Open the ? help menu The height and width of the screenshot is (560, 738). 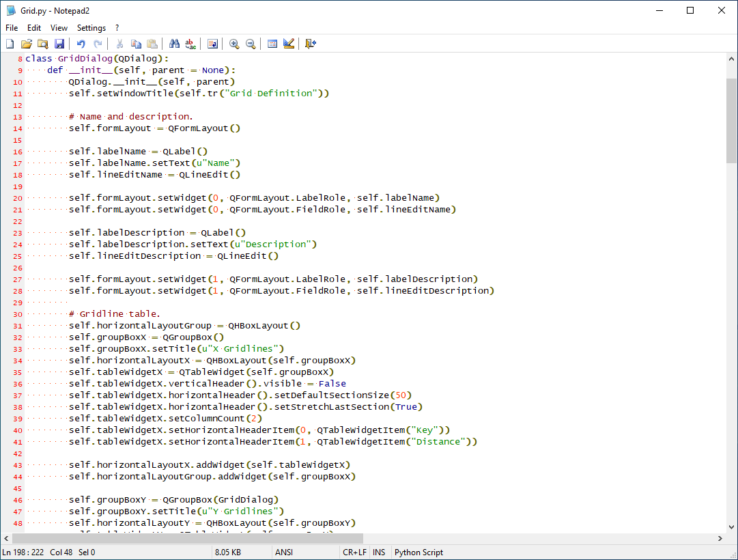coord(117,28)
